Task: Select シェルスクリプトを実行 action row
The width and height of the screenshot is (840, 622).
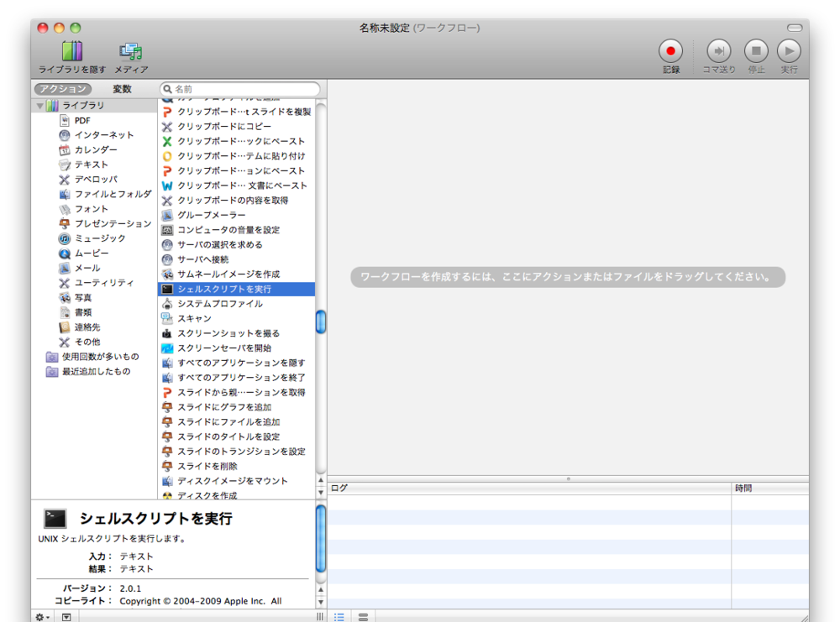Action: click(x=236, y=289)
